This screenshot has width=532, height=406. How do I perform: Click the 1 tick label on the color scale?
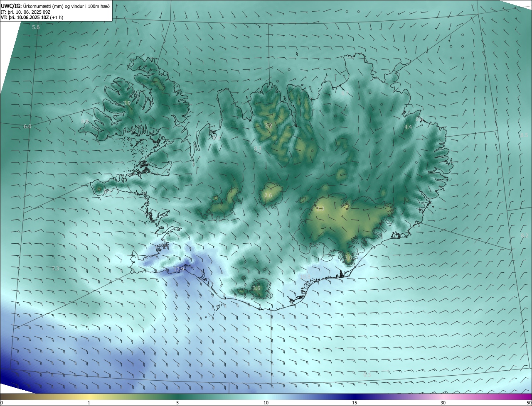(89, 403)
